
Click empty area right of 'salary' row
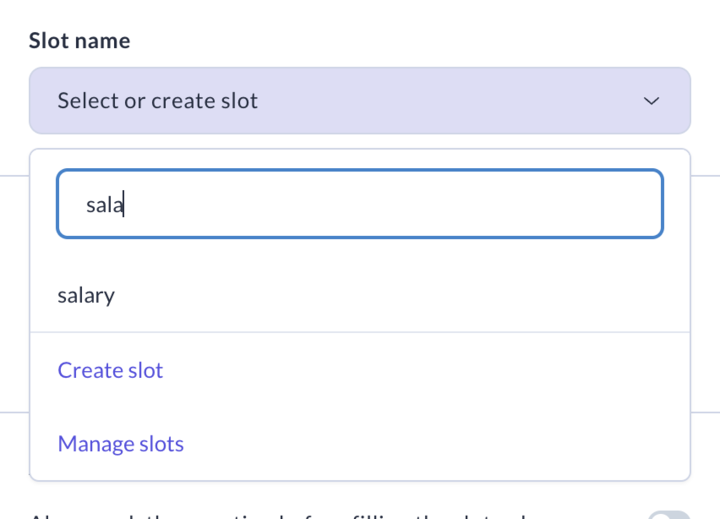450,295
